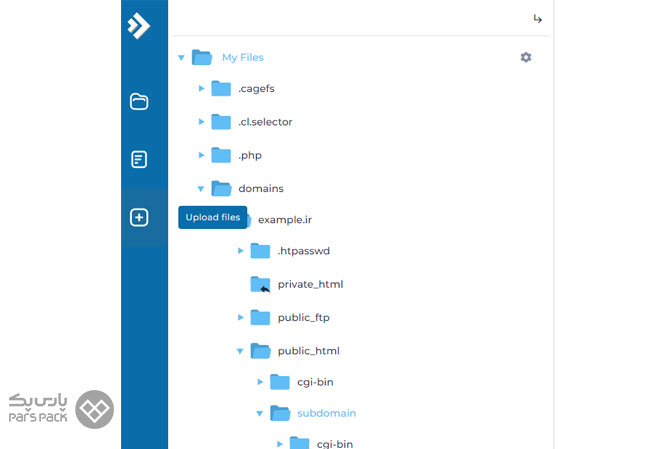
Task: Open the file manager folder icon in the sidebar
Action: 139,101
